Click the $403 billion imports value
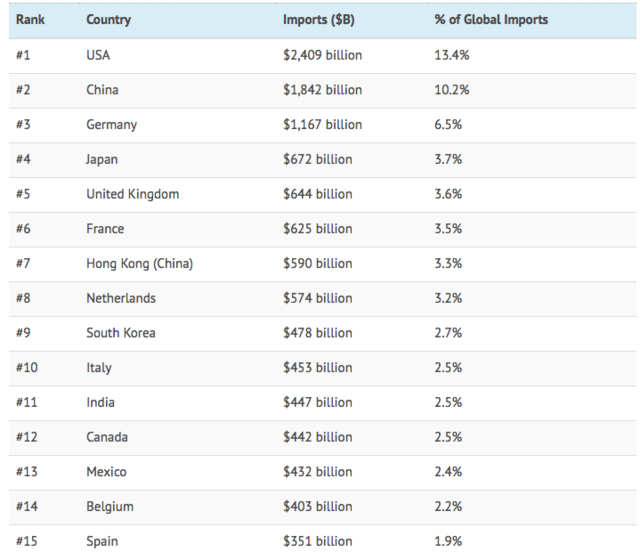 coord(318,506)
